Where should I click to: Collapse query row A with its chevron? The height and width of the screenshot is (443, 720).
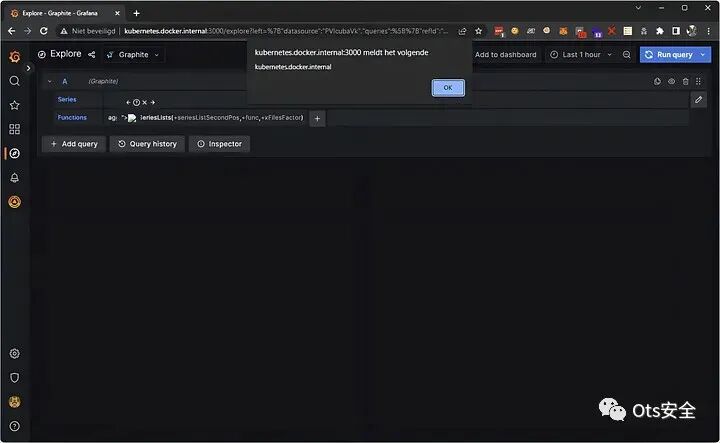point(50,81)
